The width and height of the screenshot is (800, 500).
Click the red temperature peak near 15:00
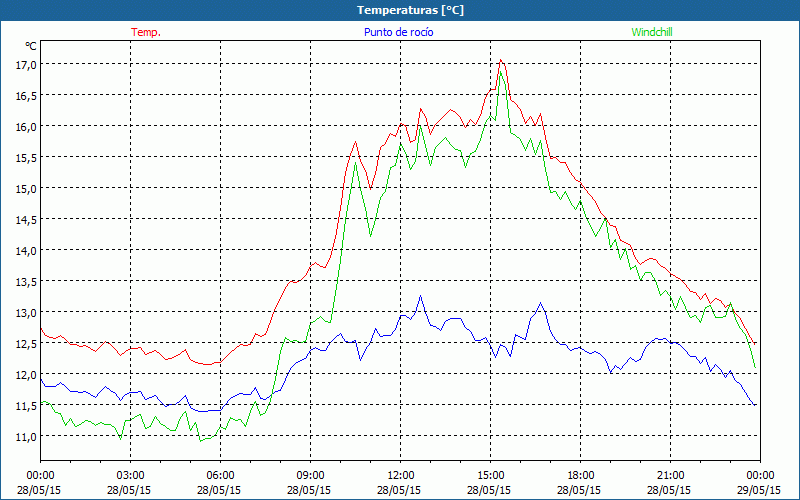point(501,60)
